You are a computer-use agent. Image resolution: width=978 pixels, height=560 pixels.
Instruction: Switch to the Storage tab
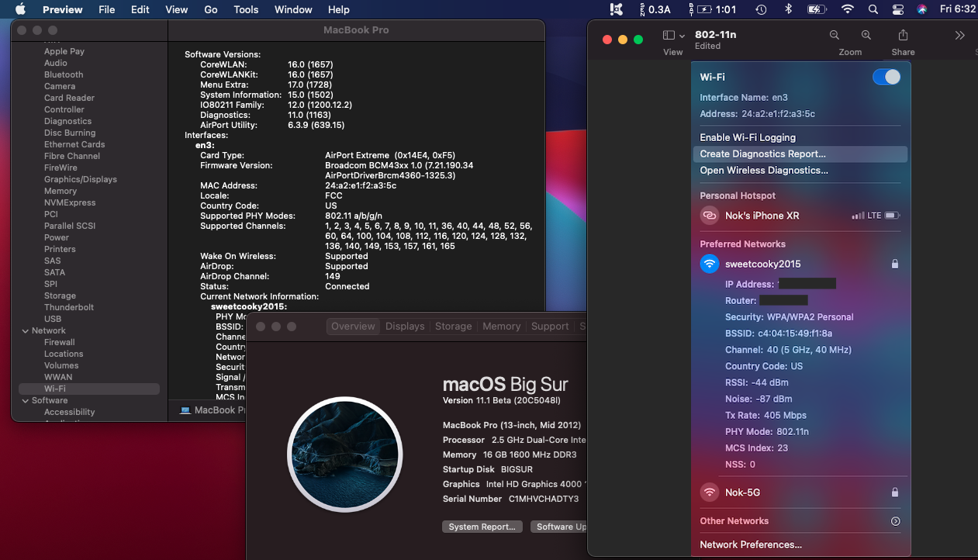[453, 327]
